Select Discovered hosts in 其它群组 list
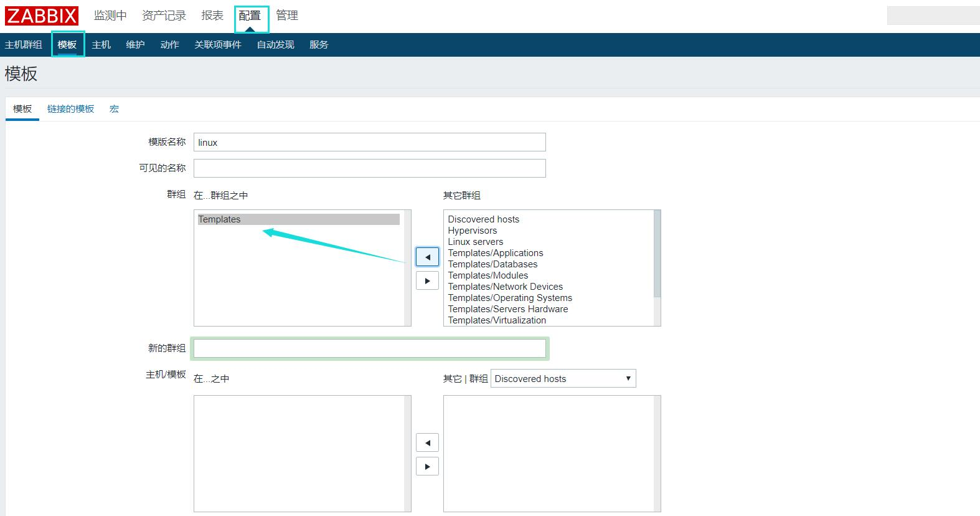The width and height of the screenshot is (980, 516). (x=483, y=219)
